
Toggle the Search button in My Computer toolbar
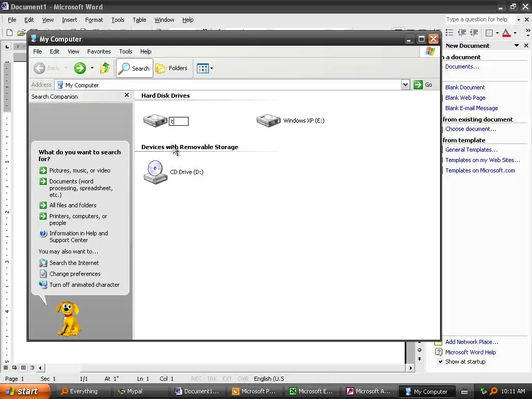135,68
